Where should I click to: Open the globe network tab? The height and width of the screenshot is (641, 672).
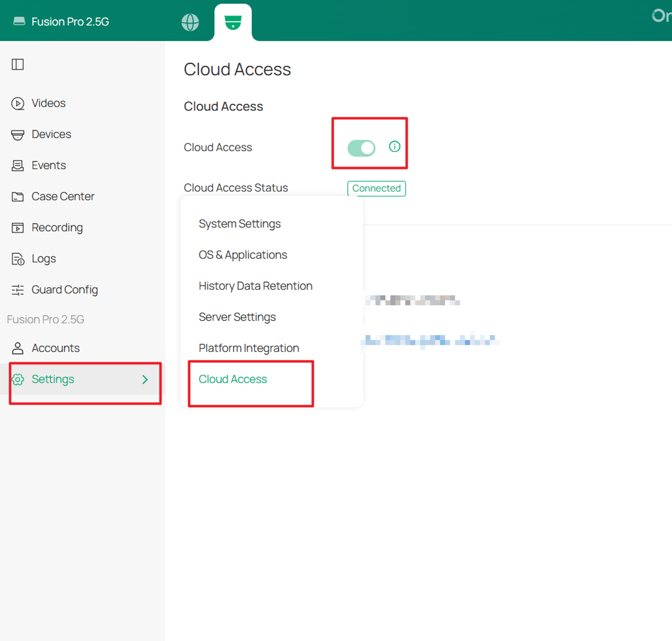[x=190, y=22]
